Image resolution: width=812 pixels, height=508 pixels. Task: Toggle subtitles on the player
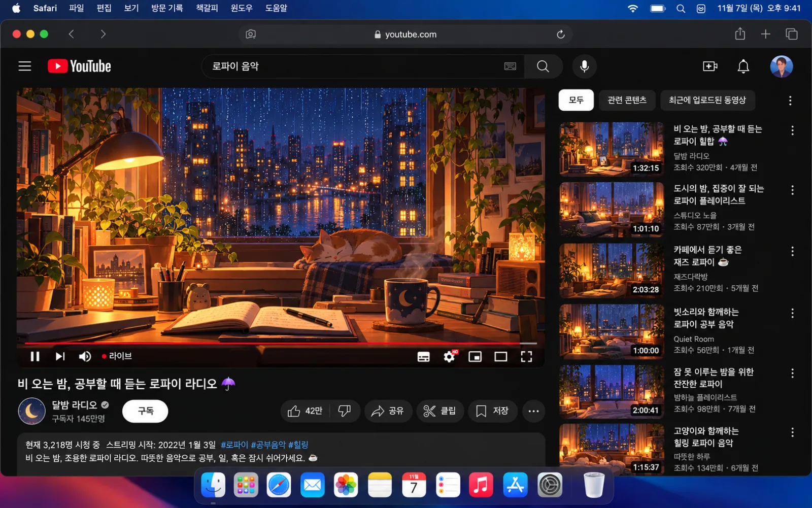tap(423, 357)
